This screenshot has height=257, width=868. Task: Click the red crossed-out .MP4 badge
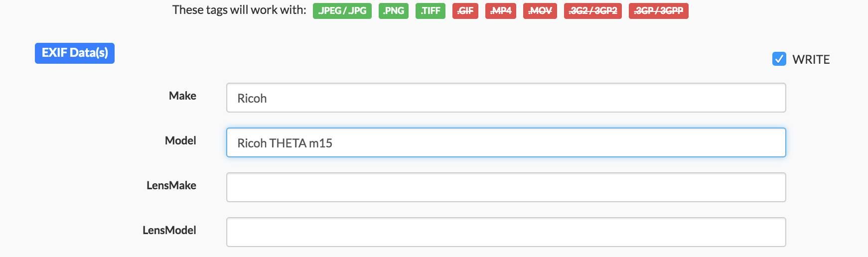(500, 11)
